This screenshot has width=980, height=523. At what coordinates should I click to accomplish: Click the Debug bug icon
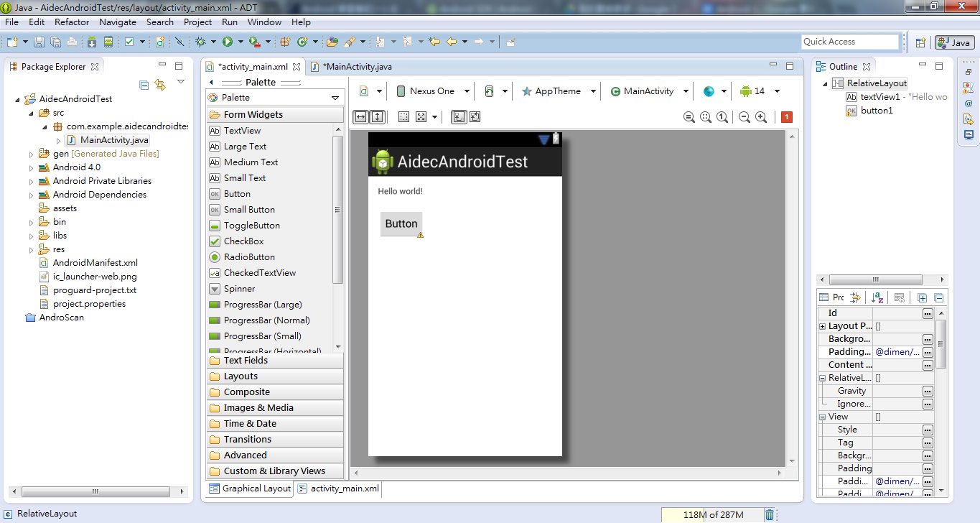point(200,42)
